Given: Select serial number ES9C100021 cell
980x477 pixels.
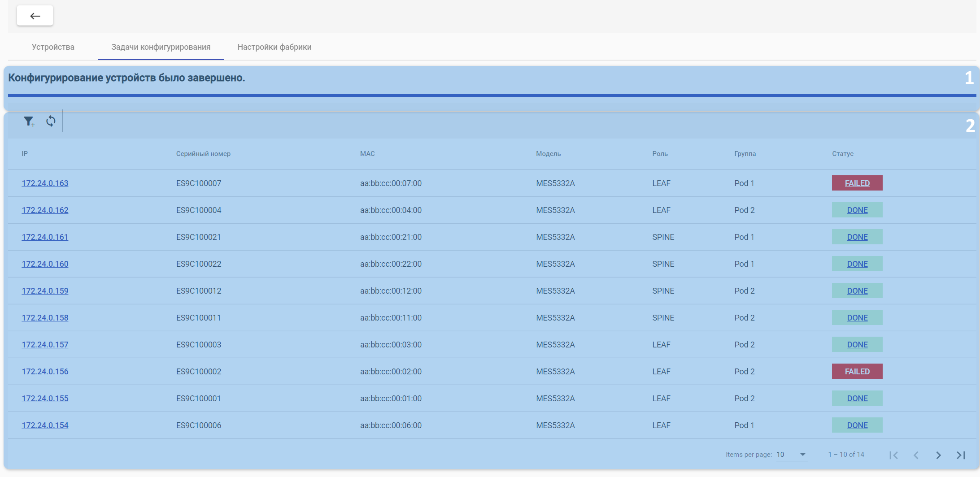Looking at the screenshot, I should (199, 237).
